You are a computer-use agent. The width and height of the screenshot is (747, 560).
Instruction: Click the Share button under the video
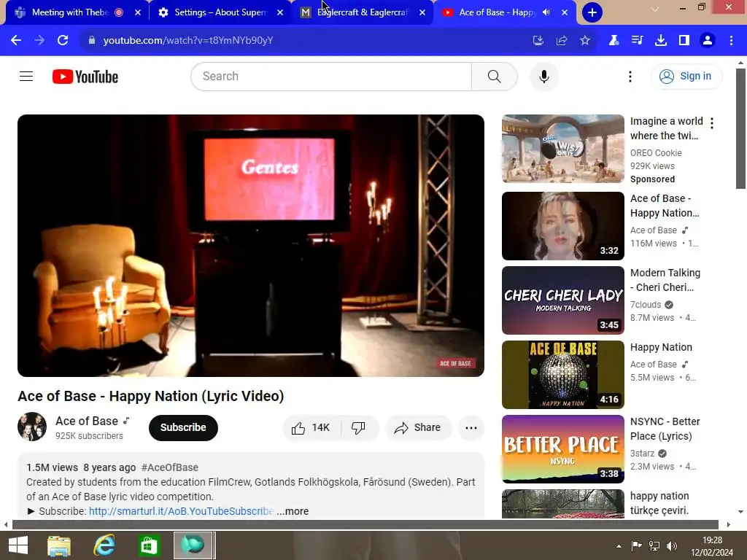coord(417,427)
